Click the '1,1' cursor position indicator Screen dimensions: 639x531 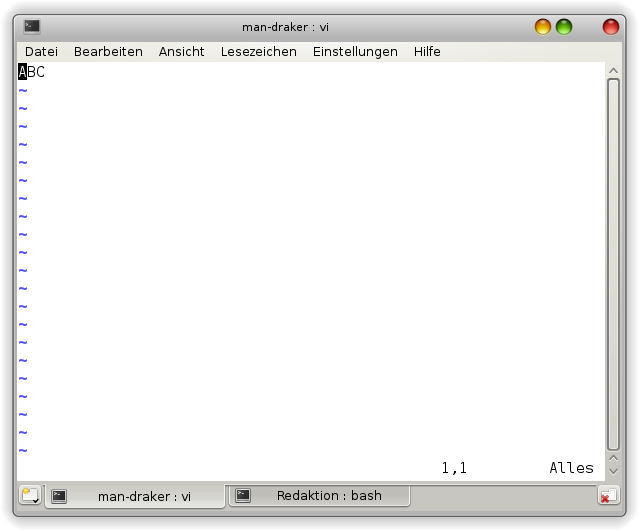click(x=454, y=468)
